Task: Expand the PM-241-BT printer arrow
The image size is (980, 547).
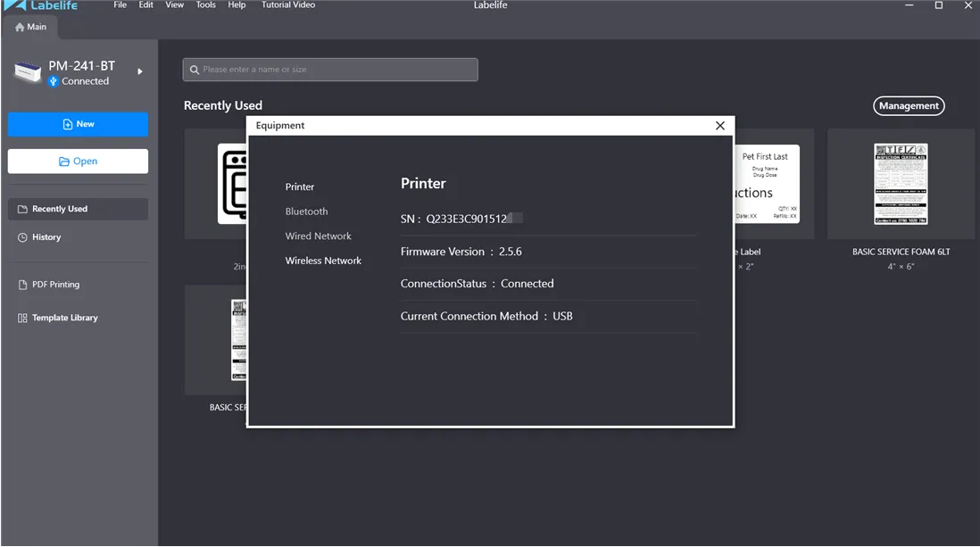Action: [140, 72]
